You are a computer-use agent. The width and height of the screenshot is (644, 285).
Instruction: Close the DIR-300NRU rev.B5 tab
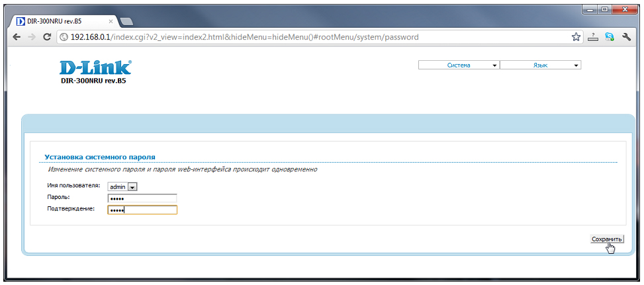tap(111, 21)
